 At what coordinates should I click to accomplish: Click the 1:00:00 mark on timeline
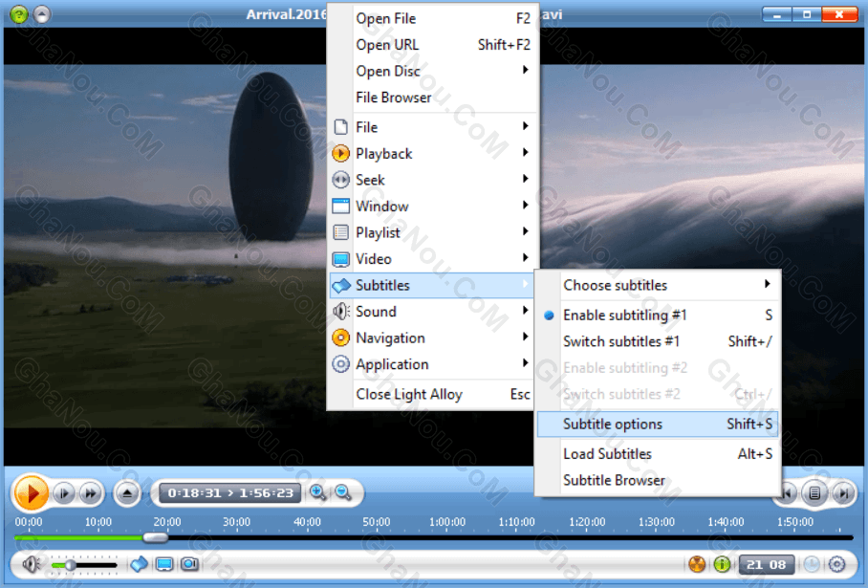447,522
